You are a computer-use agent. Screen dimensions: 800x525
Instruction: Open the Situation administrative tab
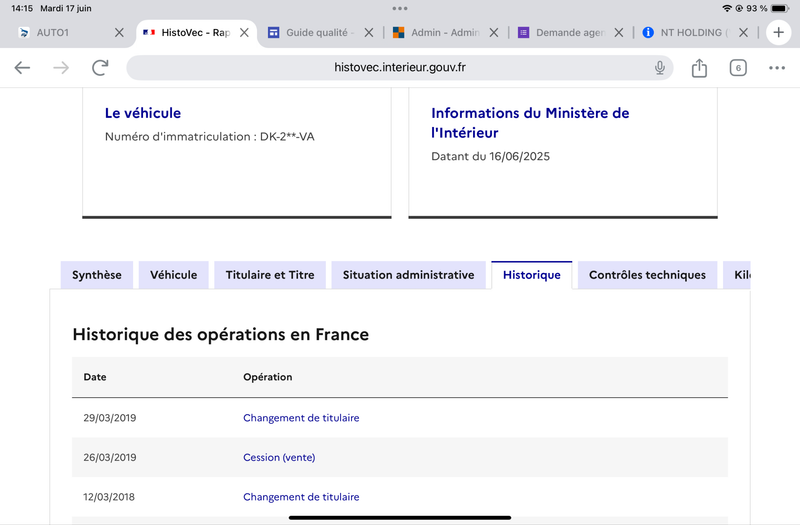pos(408,275)
